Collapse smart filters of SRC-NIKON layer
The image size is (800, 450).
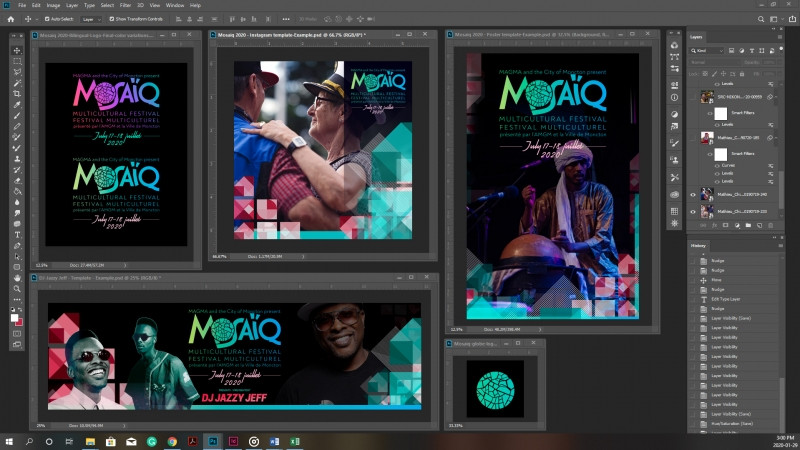(x=776, y=97)
